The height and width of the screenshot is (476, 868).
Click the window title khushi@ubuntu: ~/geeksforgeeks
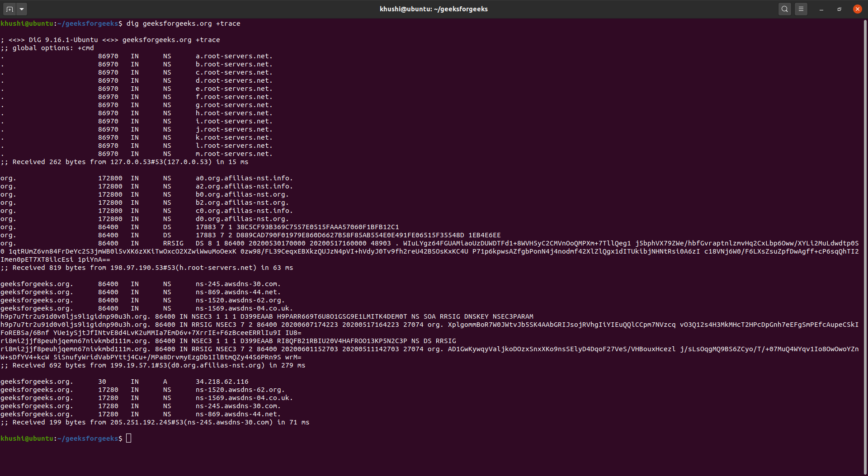click(434, 9)
